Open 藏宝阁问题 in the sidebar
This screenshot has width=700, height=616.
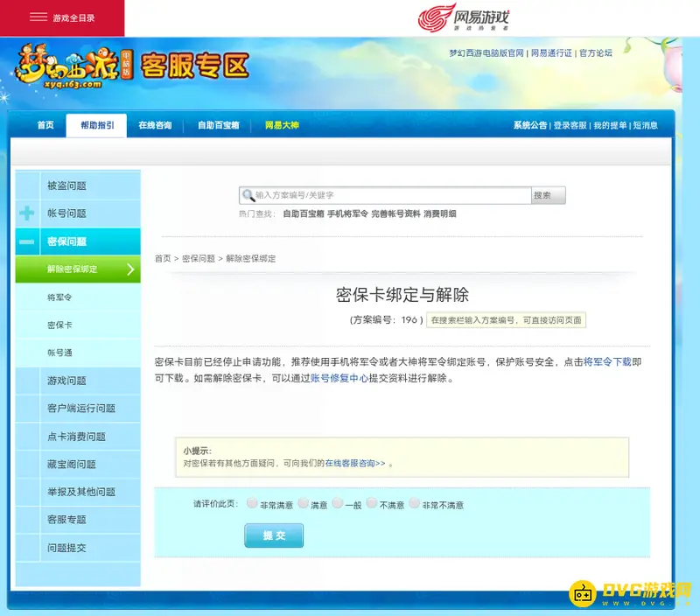78,464
